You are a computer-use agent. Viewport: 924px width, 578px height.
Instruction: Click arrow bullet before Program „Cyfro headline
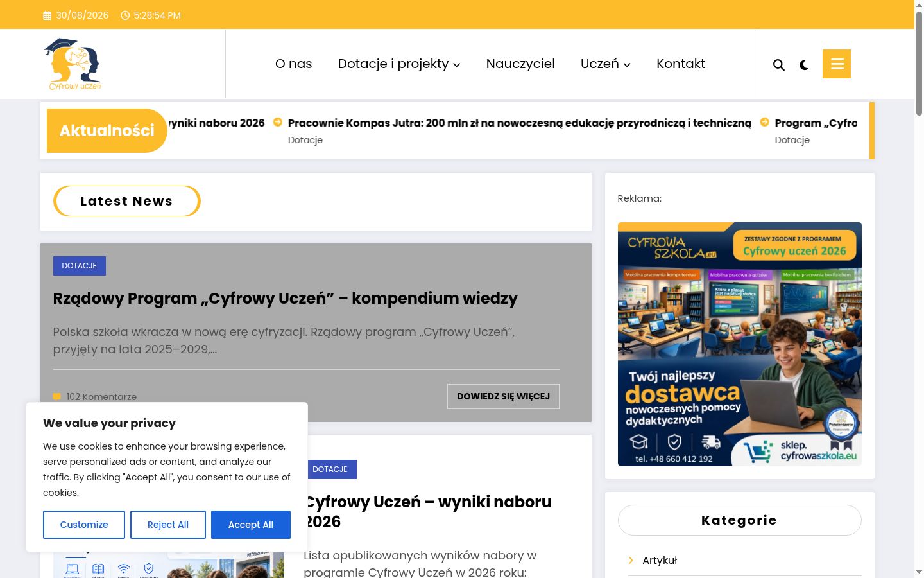pos(765,122)
